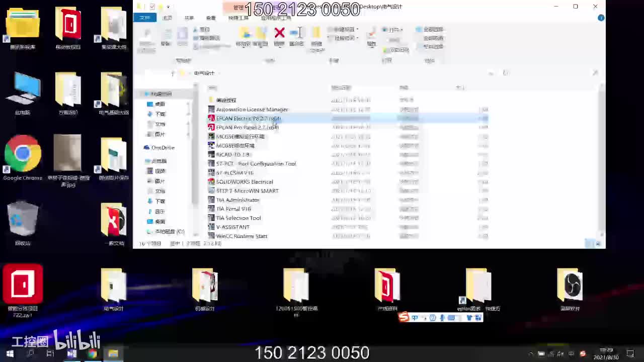
Task: Select the 此电脑 icon on the desktop
Action: click(23, 89)
